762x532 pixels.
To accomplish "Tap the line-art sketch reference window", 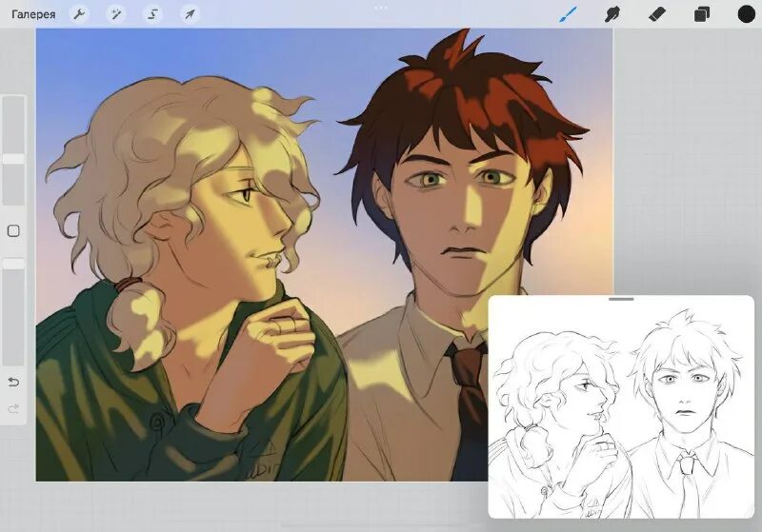I will pyautogui.click(x=621, y=406).
